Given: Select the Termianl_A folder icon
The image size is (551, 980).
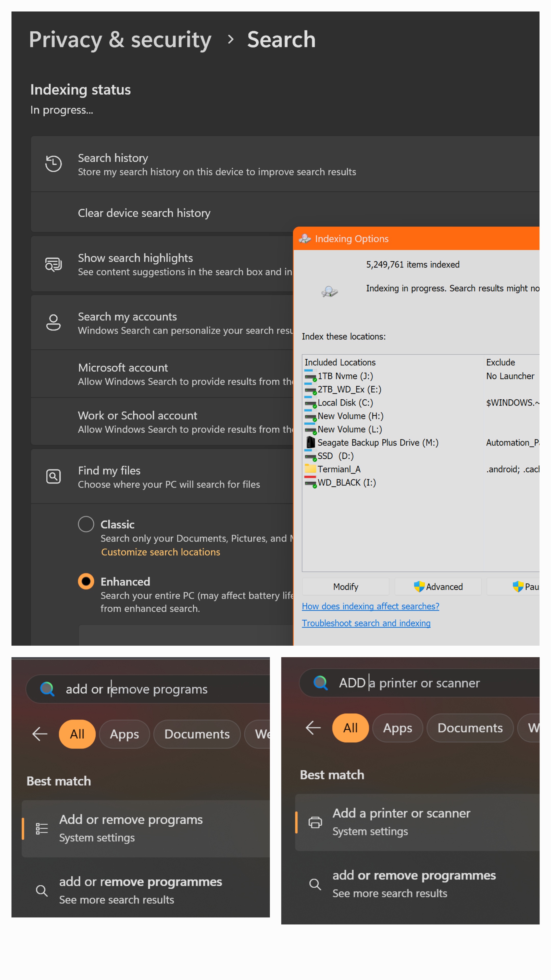Looking at the screenshot, I should 310,469.
